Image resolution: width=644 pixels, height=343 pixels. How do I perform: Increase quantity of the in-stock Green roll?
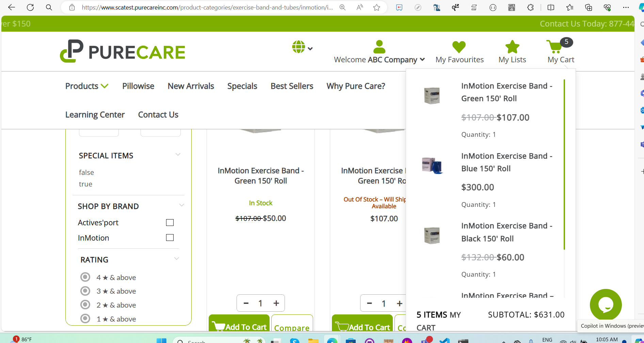(276, 303)
